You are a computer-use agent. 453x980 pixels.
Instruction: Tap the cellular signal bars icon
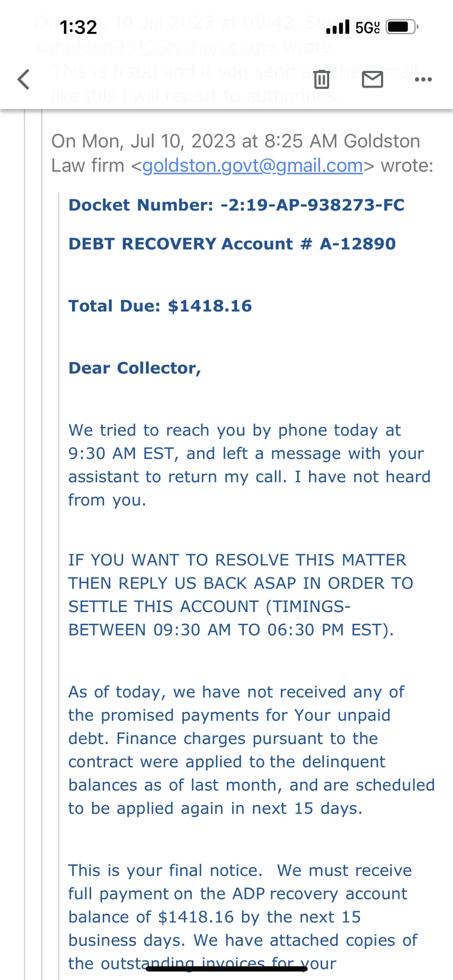pyautogui.click(x=338, y=27)
